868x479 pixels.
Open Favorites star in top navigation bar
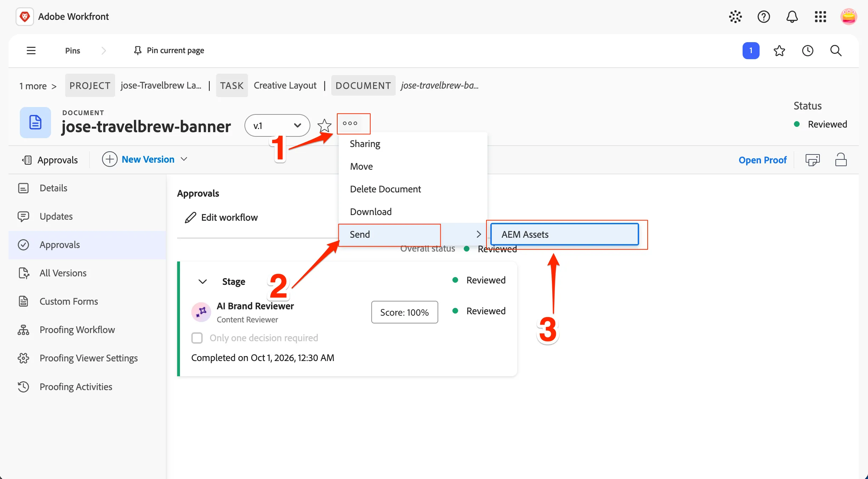(x=779, y=51)
